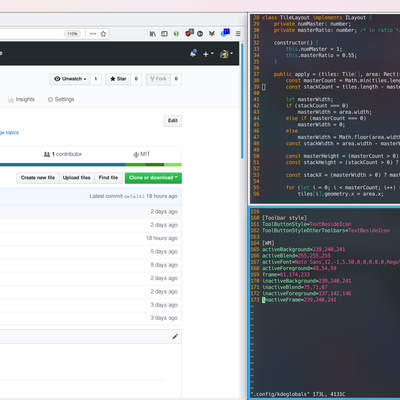The height and width of the screenshot is (400, 400).
Task: Open the 1 contributor link
Action: click(63, 154)
